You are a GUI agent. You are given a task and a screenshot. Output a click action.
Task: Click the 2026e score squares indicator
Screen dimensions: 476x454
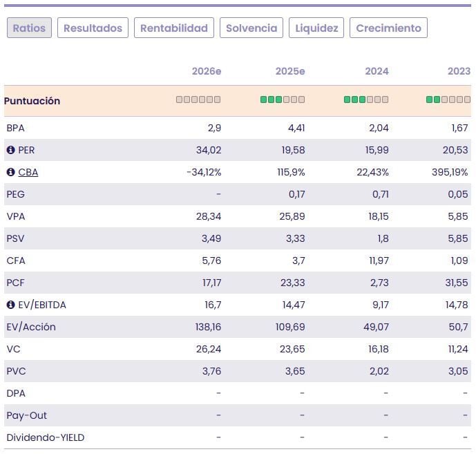pos(198,100)
